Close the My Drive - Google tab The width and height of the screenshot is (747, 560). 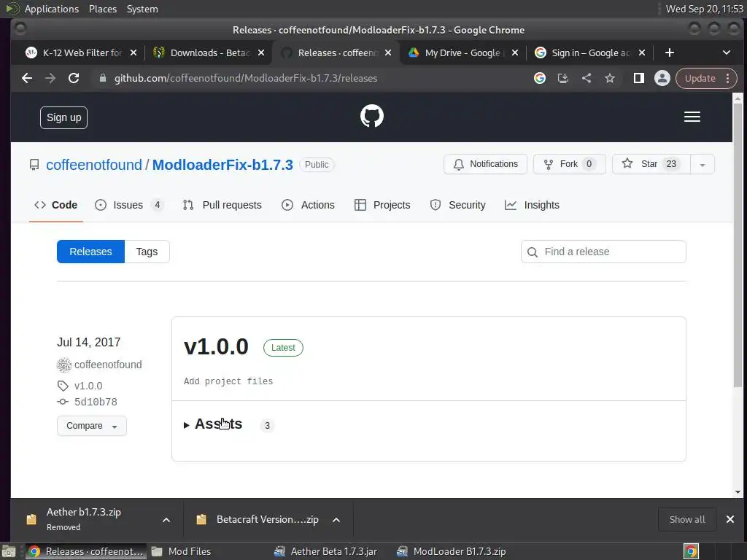[515, 52]
